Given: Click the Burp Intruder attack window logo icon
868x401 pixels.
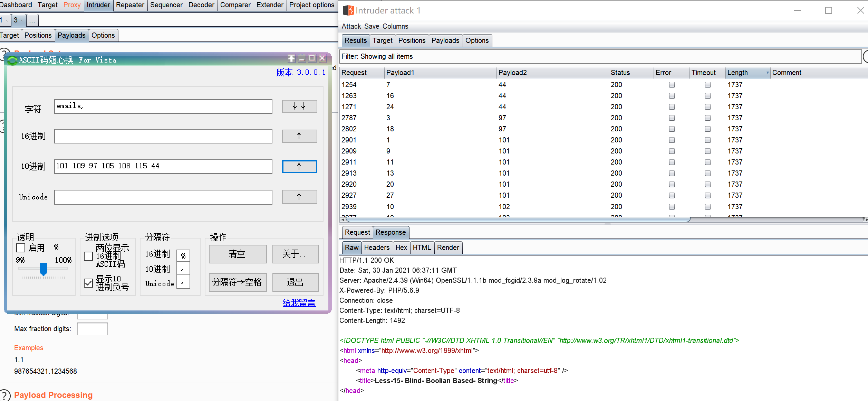Looking at the screenshot, I should [x=348, y=10].
